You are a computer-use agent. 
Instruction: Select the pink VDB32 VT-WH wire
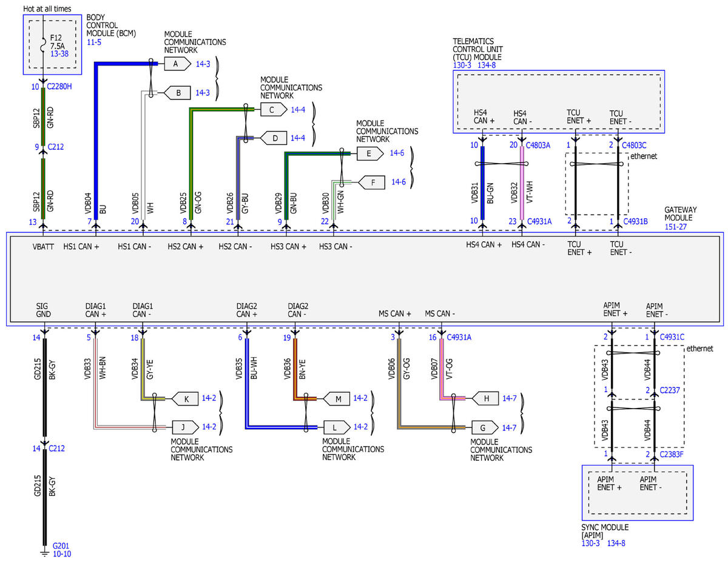click(x=522, y=183)
